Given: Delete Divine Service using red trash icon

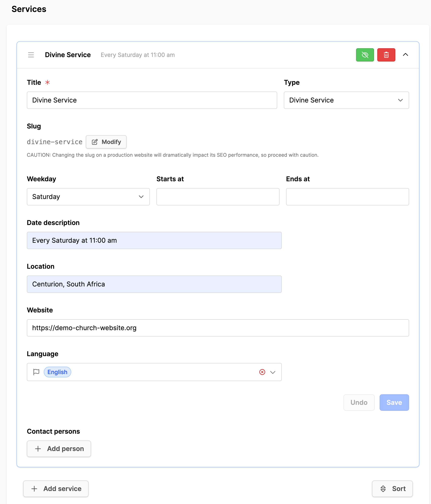Looking at the screenshot, I should point(386,55).
